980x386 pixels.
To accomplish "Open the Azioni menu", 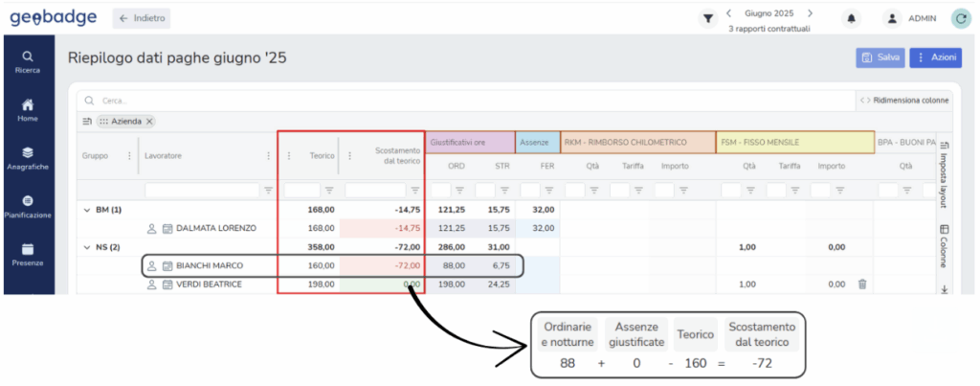I will click(935, 57).
